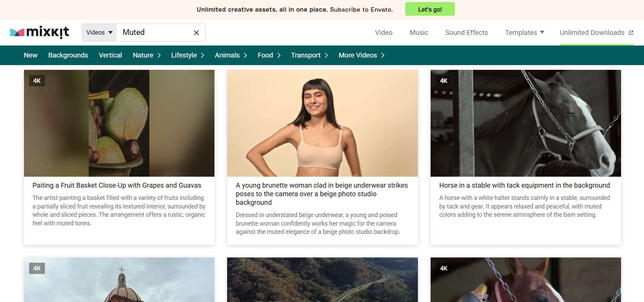This screenshot has height=302, width=644.
Task: Click 4K badge on black horse video
Action: (x=444, y=81)
